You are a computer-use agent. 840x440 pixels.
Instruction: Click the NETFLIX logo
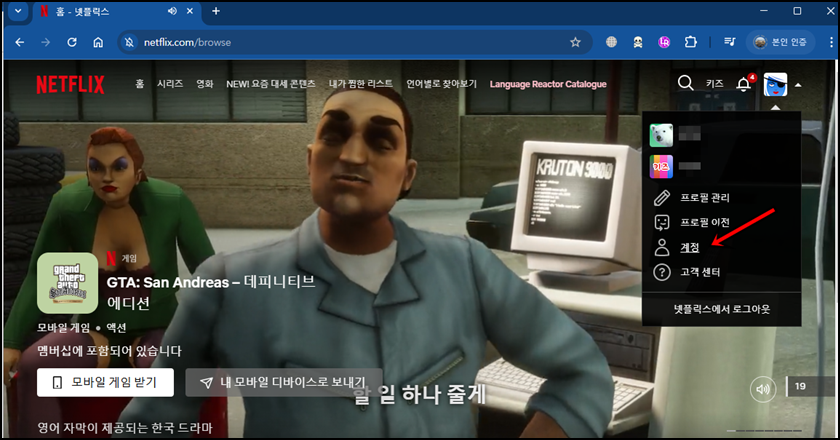click(70, 85)
